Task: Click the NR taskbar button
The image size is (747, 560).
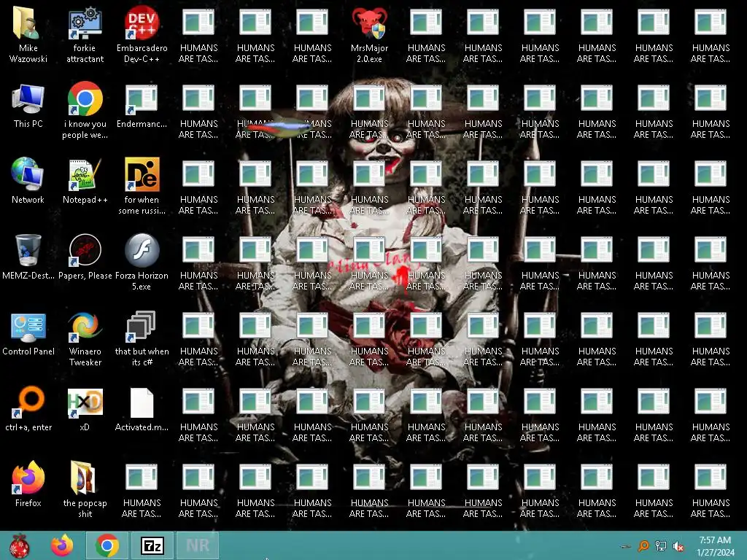Action: (198, 545)
